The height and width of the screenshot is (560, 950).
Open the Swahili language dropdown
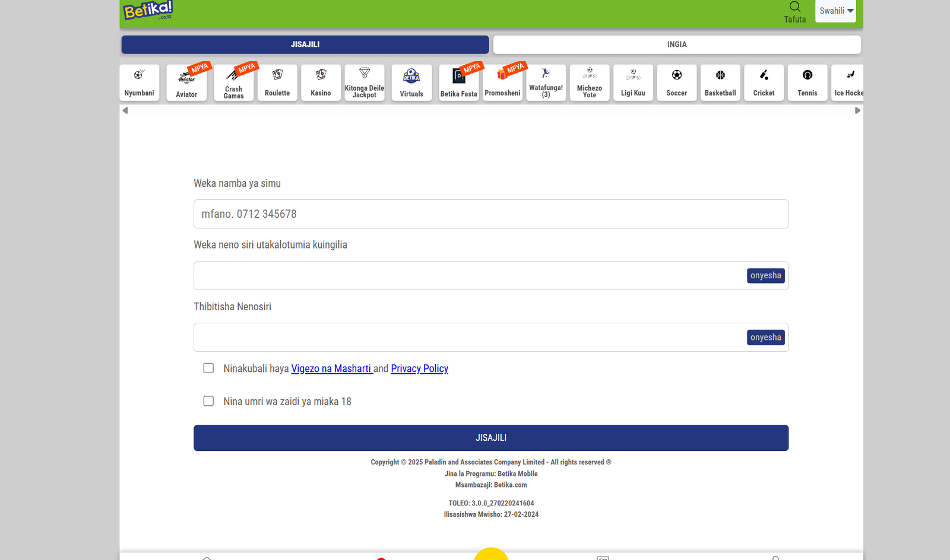pos(835,11)
